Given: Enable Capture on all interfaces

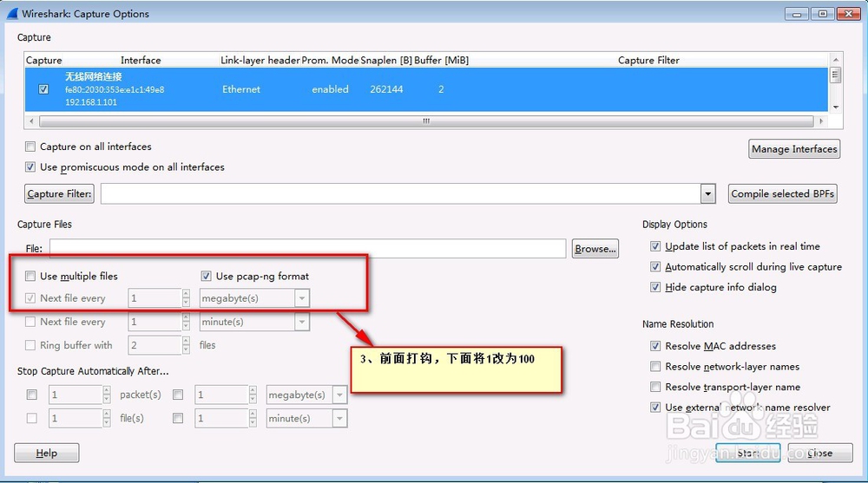Looking at the screenshot, I should point(30,147).
